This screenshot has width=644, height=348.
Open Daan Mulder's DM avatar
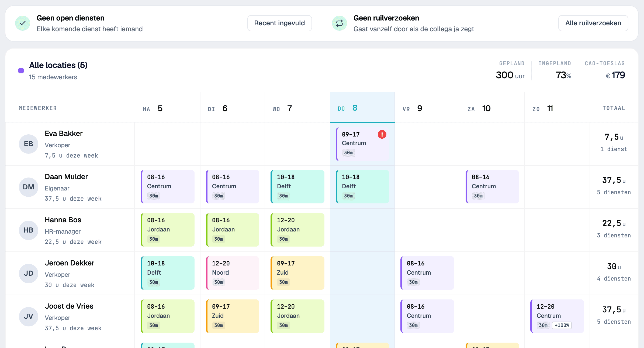click(29, 187)
